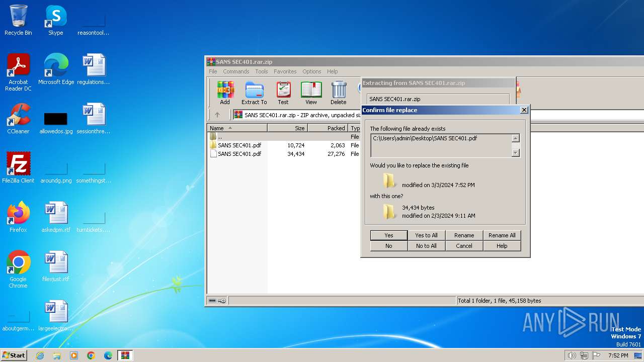This screenshot has height=362, width=644.
Task: Click the Extract To toolbar icon
Action: [254, 93]
